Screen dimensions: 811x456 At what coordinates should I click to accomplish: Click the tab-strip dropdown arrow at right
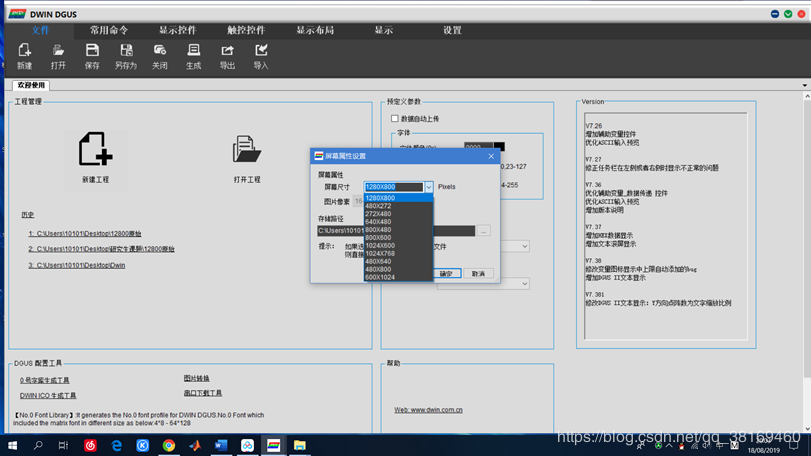tap(805, 85)
